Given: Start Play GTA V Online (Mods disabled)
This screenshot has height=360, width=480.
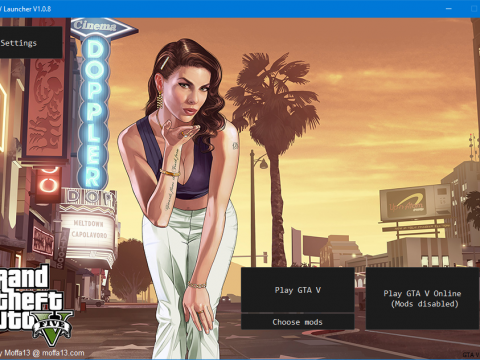Looking at the screenshot, I should pyautogui.click(x=423, y=298).
